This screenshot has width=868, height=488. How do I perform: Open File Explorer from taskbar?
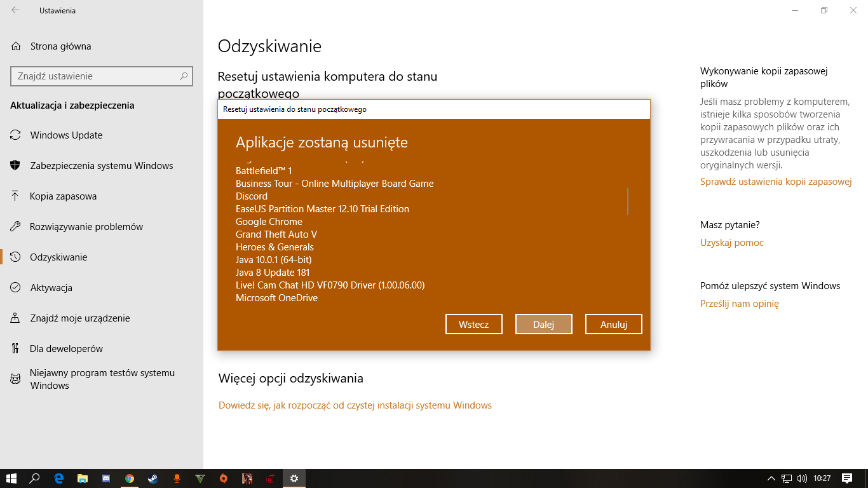(82, 478)
